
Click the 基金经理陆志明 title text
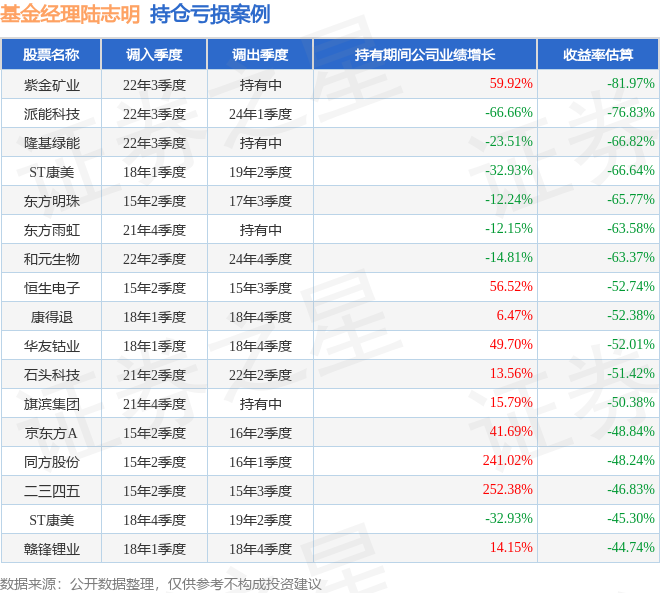[x=70, y=15]
